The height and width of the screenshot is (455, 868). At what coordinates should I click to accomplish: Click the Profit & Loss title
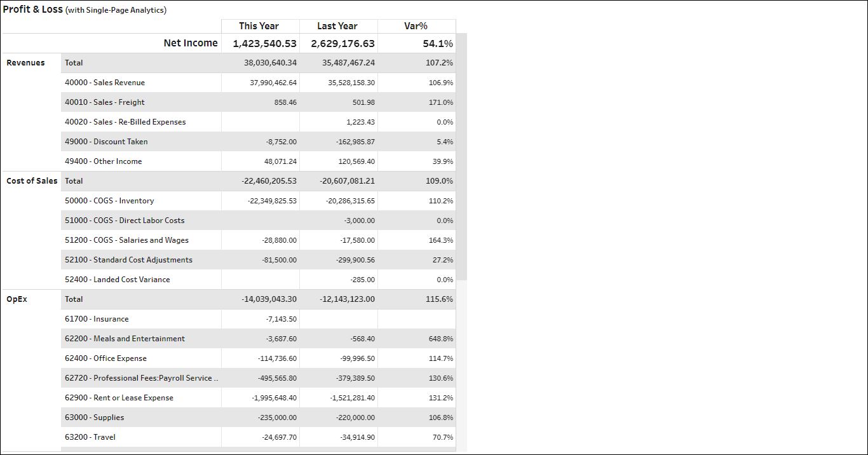[32, 10]
